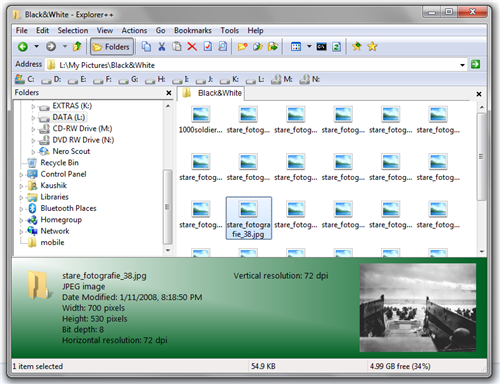This screenshot has width=500, height=384.
Task: Expand the Libraries tree node
Action: tap(21, 197)
